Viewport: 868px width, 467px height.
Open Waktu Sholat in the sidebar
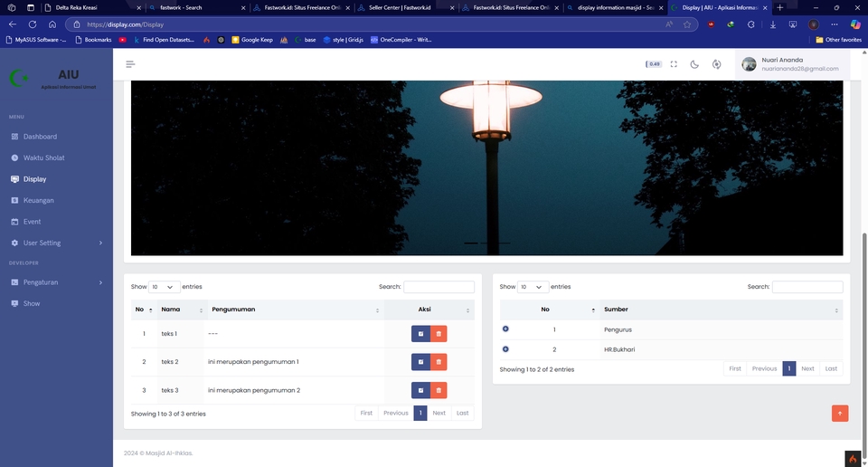43,157
